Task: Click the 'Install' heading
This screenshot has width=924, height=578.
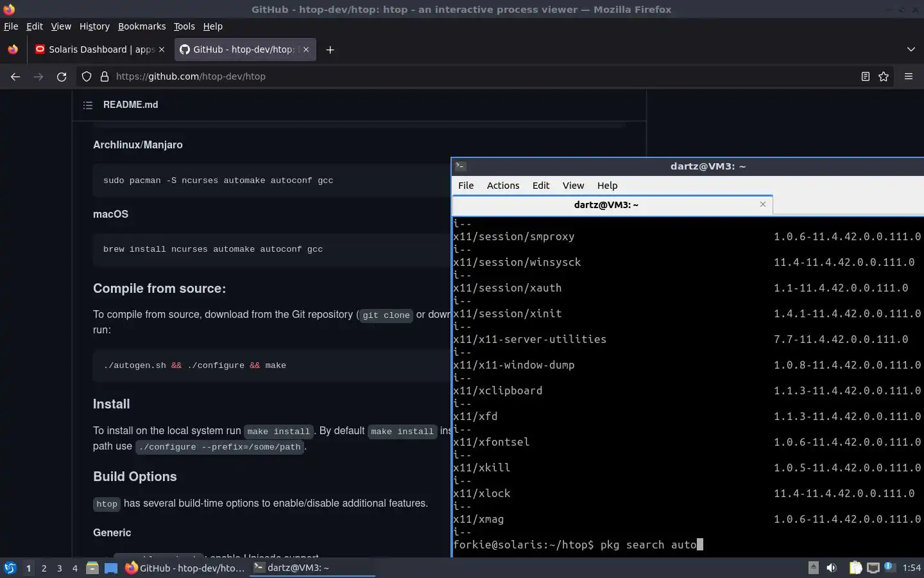Action: (x=111, y=404)
